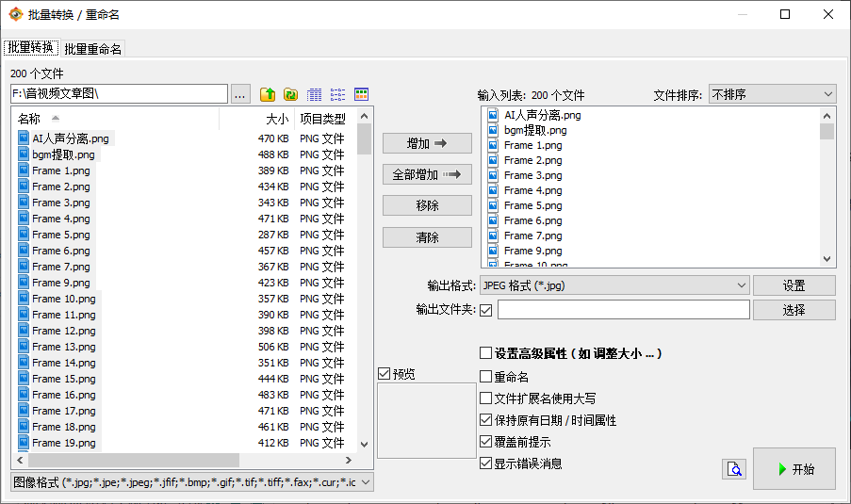
Task: Uncheck 覆盖前提示 option
Action: 485,442
